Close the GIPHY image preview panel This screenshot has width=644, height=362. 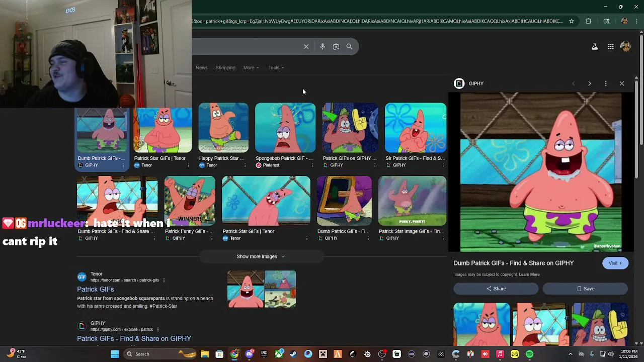(622, 83)
